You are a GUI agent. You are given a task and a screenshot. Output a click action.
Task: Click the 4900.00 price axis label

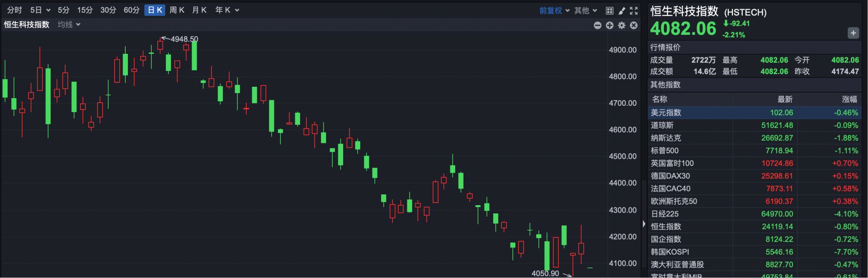[x=623, y=50]
